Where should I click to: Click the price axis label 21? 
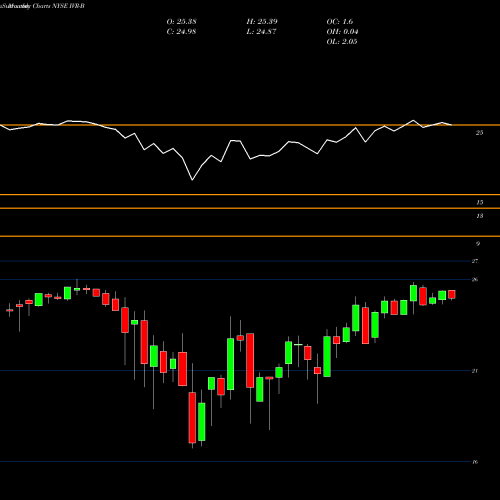(475, 371)
